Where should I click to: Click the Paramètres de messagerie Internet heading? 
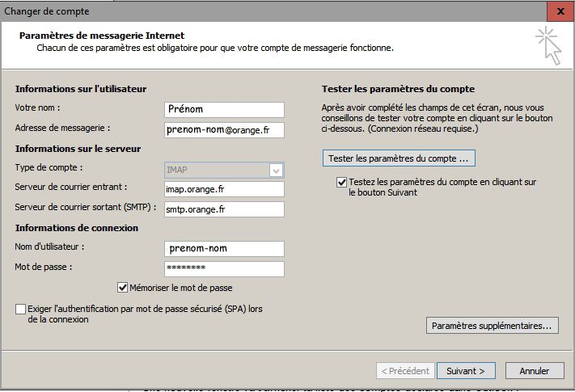point(101,36)
